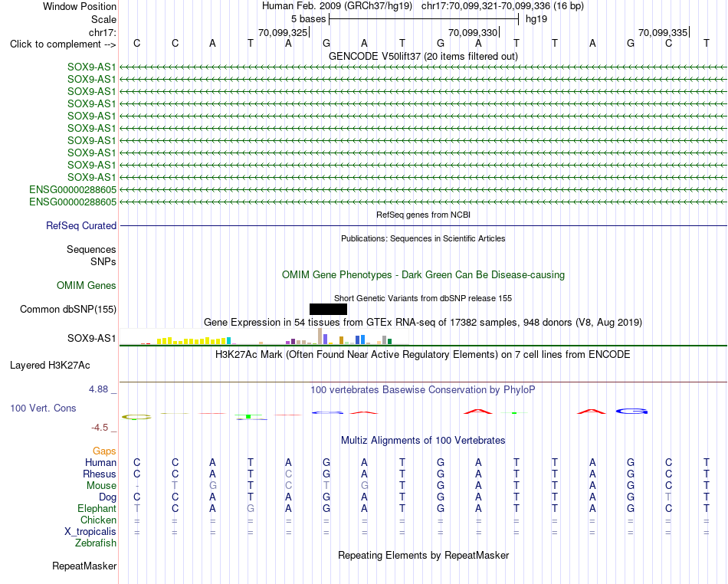The width and height of the screenshot is (728, 584).
Task: Click the "hg19" label right of the scale bar
Action: tap(536, 19)
